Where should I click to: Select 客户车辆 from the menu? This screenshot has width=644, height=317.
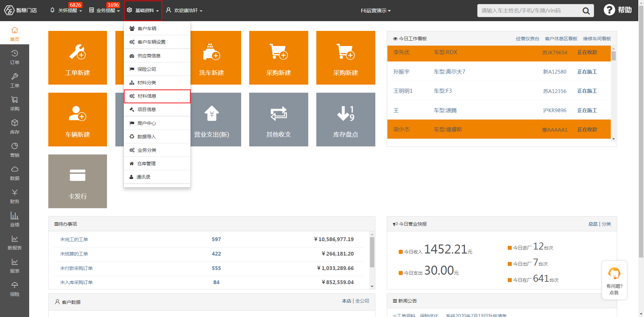pos(157,29)
